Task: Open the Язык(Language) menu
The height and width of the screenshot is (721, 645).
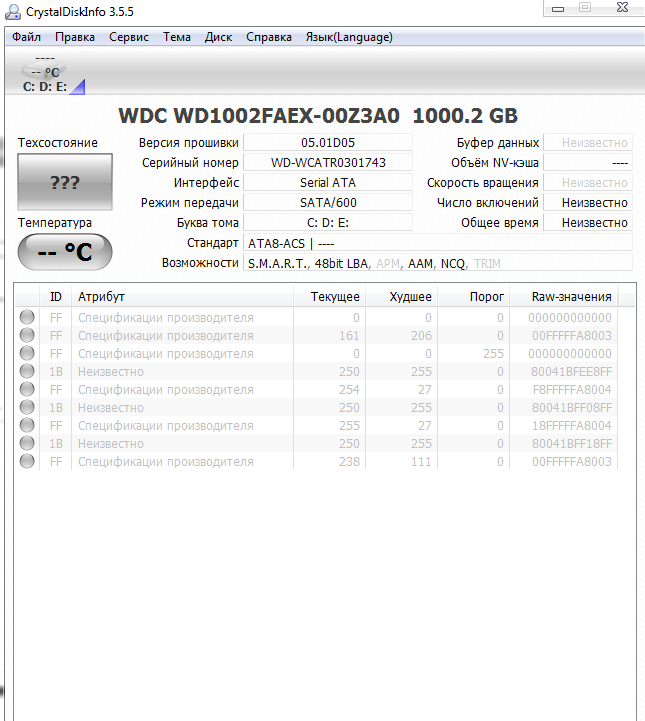Action: (x=349, y=37)
